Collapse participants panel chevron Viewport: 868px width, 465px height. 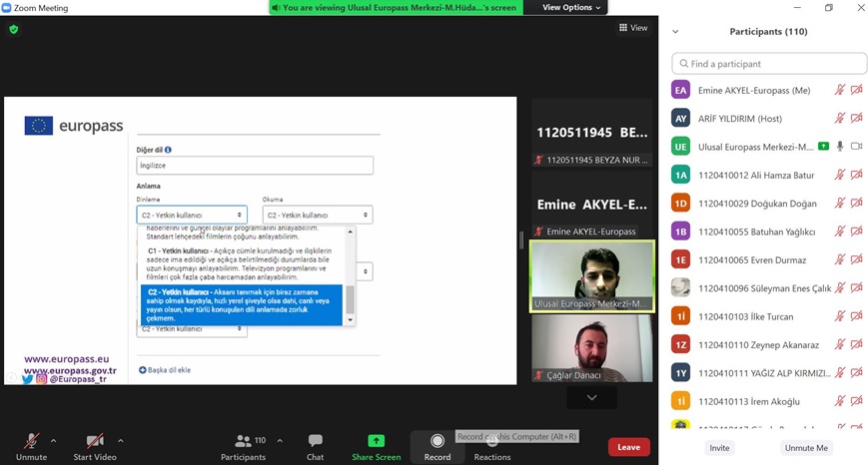675,32
